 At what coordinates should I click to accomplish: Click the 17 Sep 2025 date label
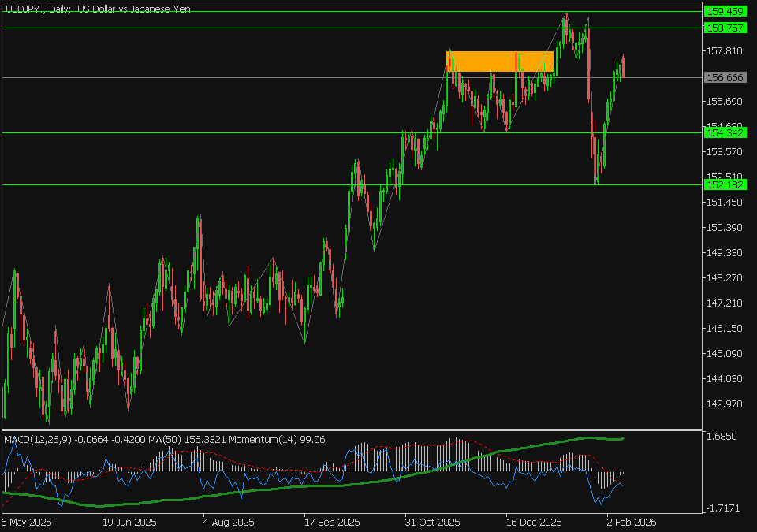pyautogui.click(x=331, y=522)
